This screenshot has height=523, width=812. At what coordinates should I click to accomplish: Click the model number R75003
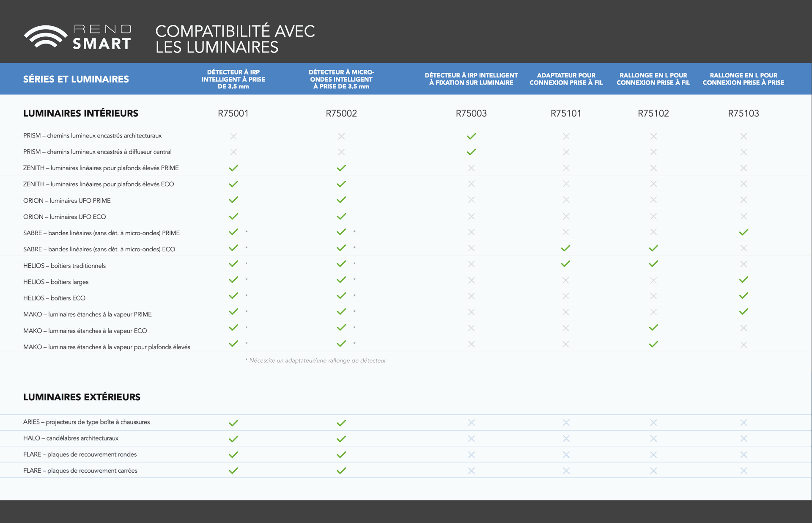(x=471, y=113)
